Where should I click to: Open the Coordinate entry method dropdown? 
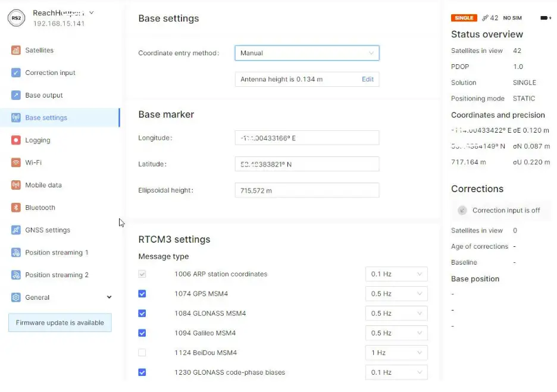(306, 53)
